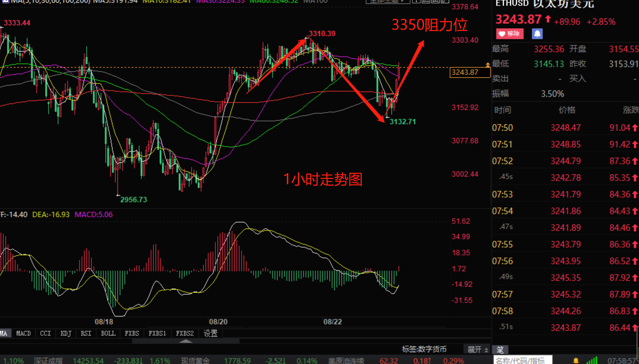Select the 笔 tick tab
Image resolution: width=639 pixels, height=364 pixels.
click(x=500, y=350)
